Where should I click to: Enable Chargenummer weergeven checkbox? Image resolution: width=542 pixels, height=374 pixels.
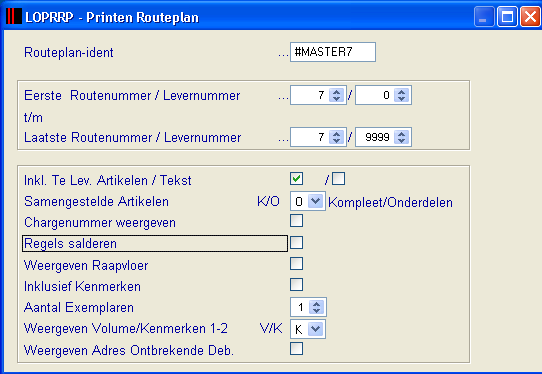coord(297,221)
